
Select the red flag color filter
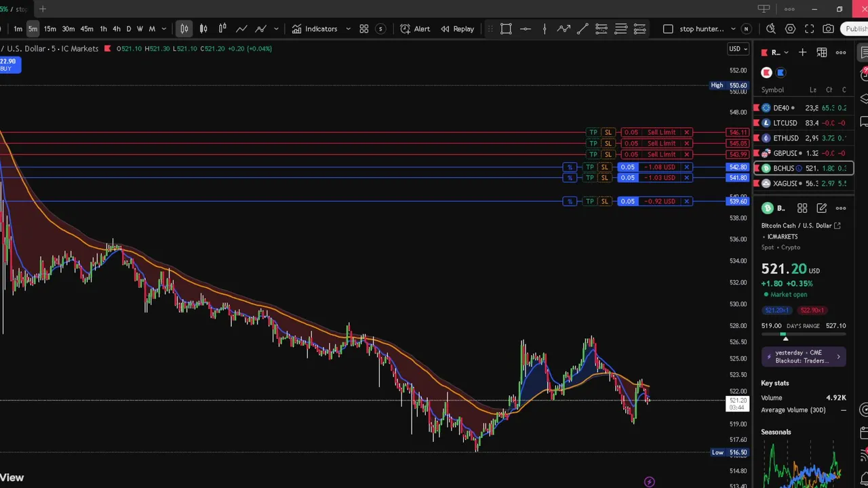tap(766, 73)
